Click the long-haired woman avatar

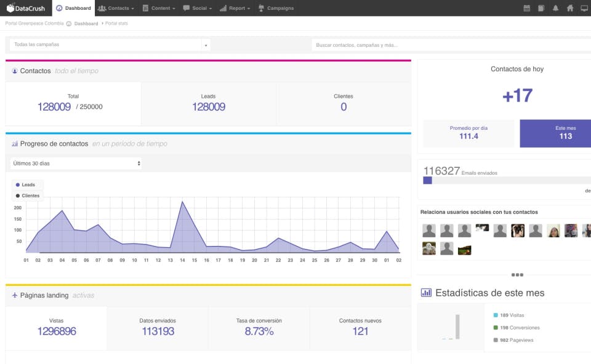coord(553,231)
